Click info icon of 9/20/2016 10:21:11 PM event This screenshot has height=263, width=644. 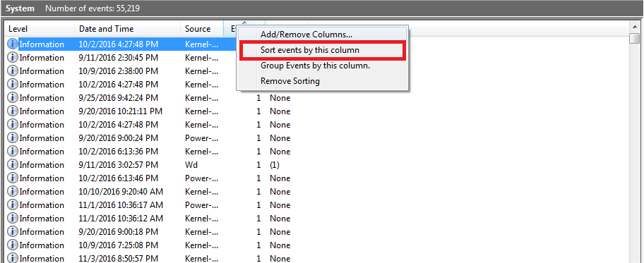point(13,111)
